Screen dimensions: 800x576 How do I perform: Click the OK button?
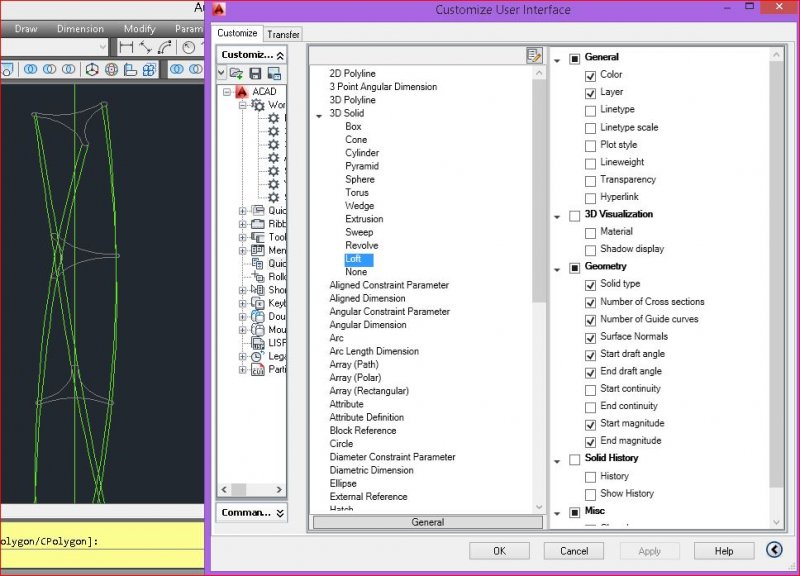pos(499,551)
